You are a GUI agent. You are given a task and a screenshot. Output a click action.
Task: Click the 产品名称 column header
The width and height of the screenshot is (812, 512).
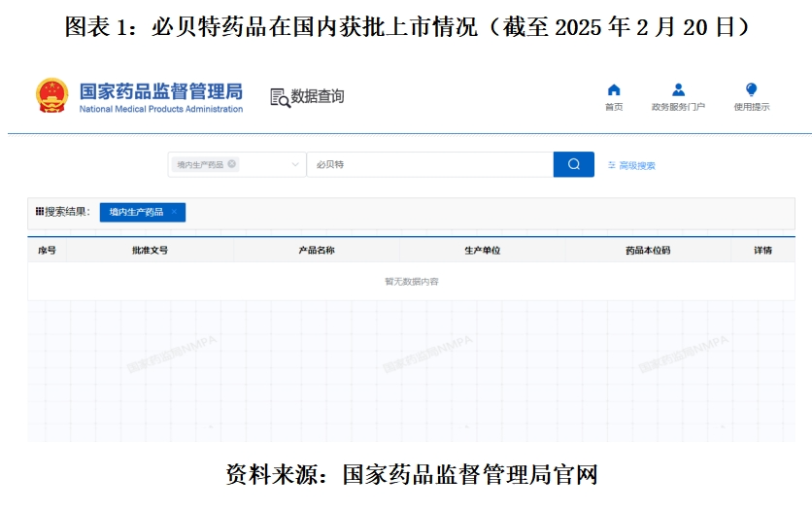tap(317, 251)
